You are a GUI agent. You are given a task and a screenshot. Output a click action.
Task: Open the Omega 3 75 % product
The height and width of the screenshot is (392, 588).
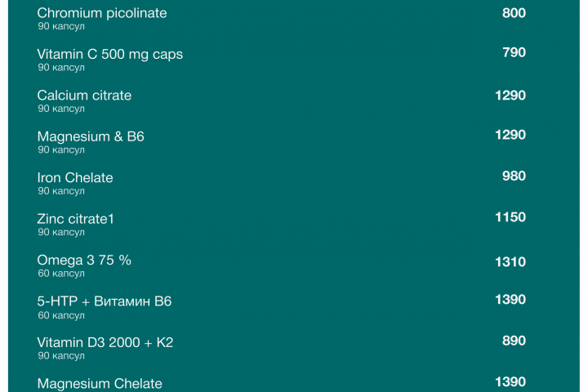(84, 260)
